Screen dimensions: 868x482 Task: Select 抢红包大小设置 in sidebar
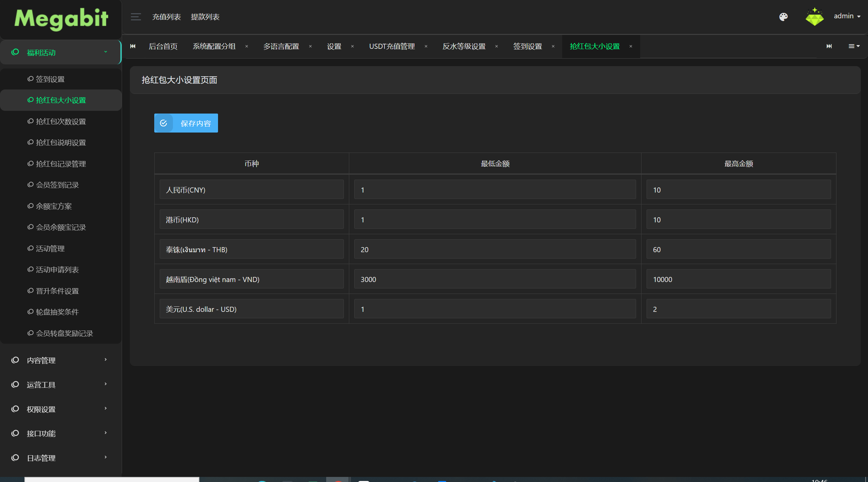61,100
